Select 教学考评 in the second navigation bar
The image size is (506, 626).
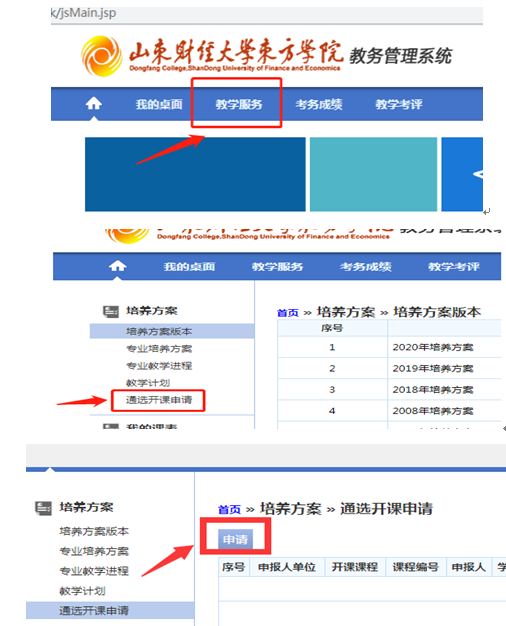[x=454, y=266]
